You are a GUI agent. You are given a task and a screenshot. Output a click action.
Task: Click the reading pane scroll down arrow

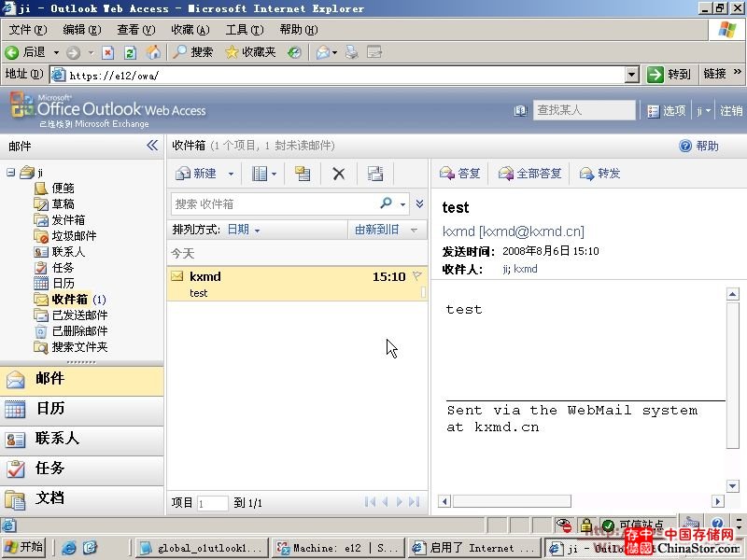point(732,485)
